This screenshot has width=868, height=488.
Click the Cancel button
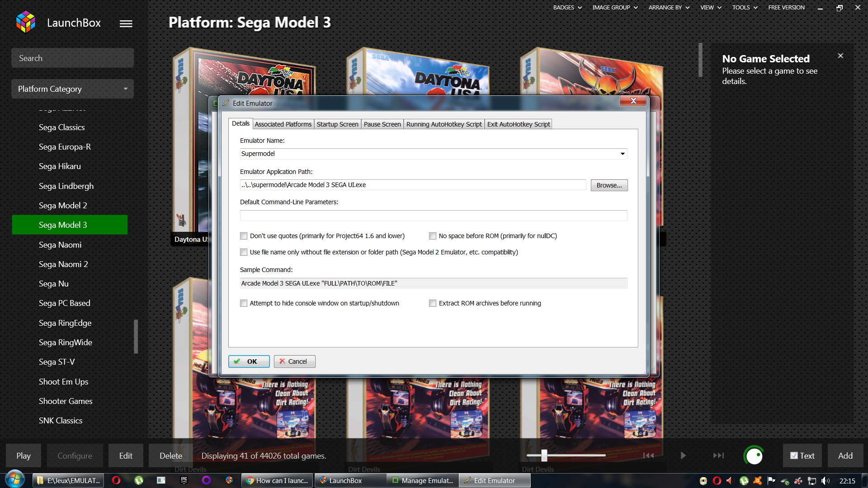(294, 361)
